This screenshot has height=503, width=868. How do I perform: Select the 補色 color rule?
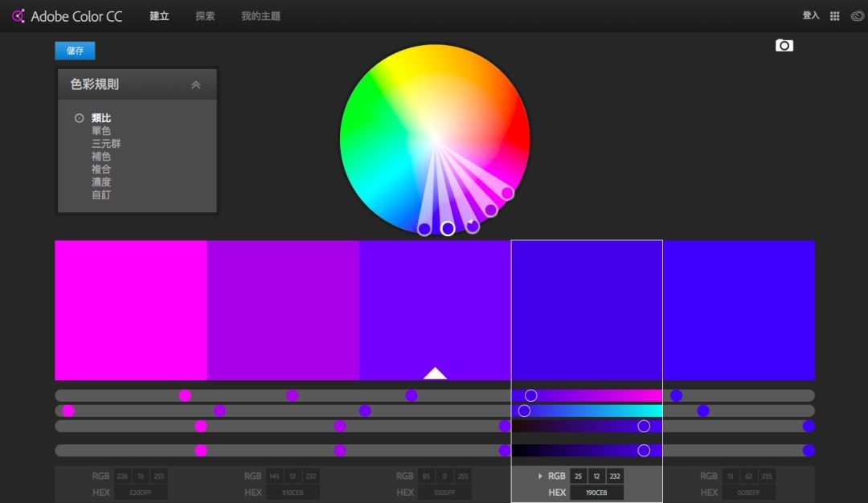coord(101,157)
